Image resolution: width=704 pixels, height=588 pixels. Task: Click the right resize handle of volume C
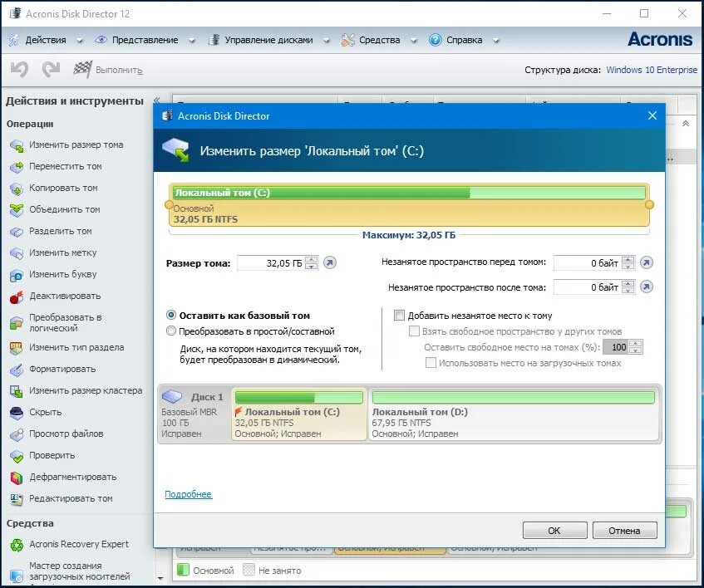coord(649,205)
